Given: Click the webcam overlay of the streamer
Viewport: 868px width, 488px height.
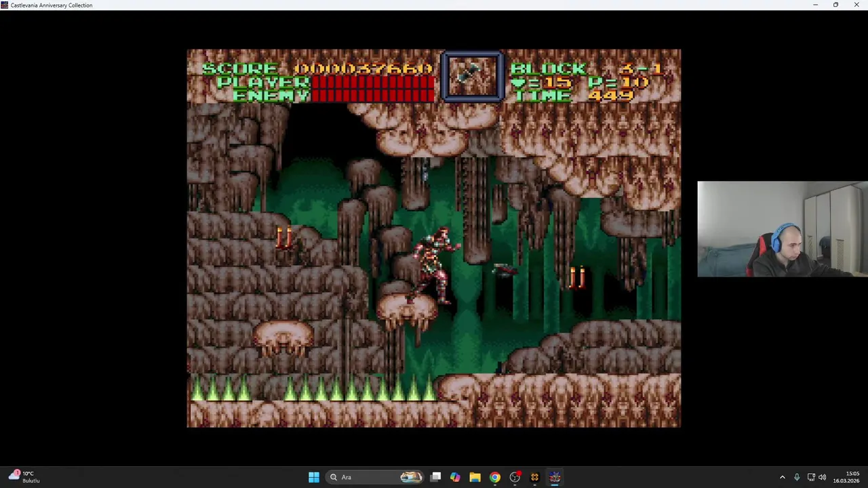Looking at the screenshot, I should coord(783,229).
